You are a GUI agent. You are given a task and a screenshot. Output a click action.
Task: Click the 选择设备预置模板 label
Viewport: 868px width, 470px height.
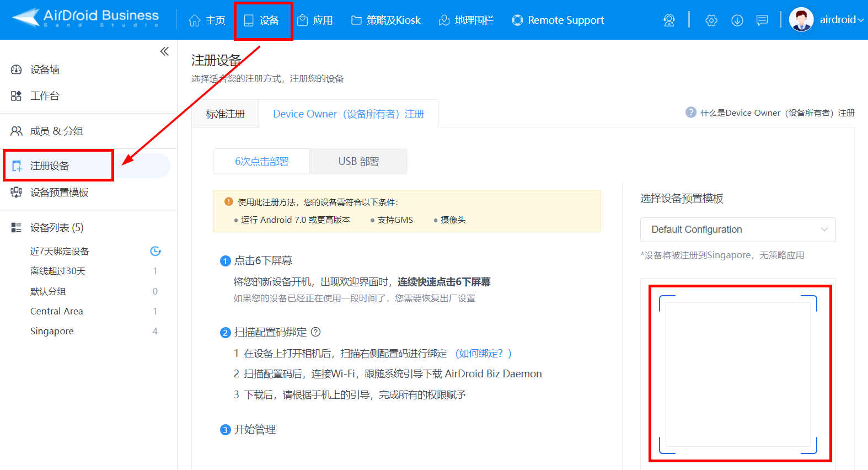682,199
